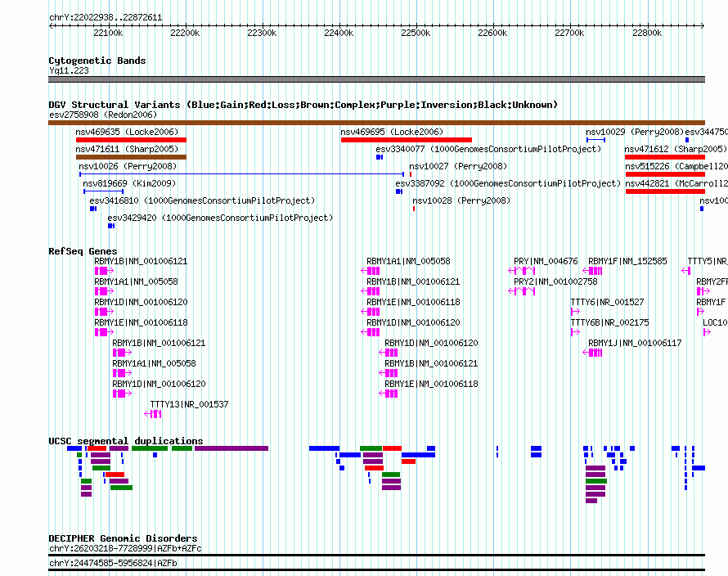Select the chrY:26203218-7728999|AZFb+AZFc label
This screenshot has height=576, width=728.
[x=125, y=549]
